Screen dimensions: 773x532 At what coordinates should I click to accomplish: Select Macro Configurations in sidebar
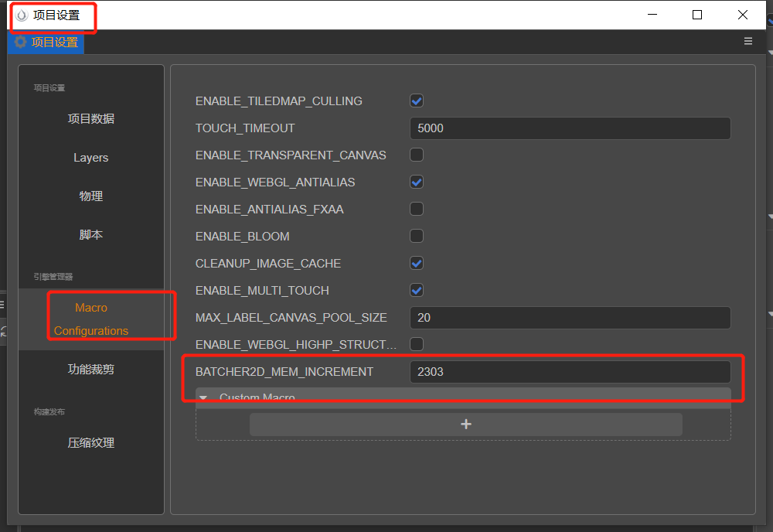point(91,319)
